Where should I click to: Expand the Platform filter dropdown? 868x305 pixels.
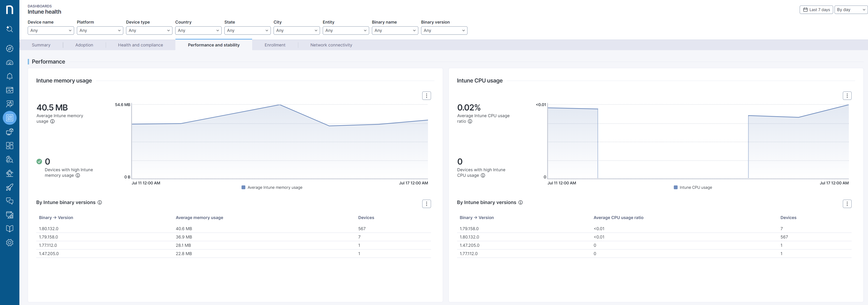pos(100,30)
